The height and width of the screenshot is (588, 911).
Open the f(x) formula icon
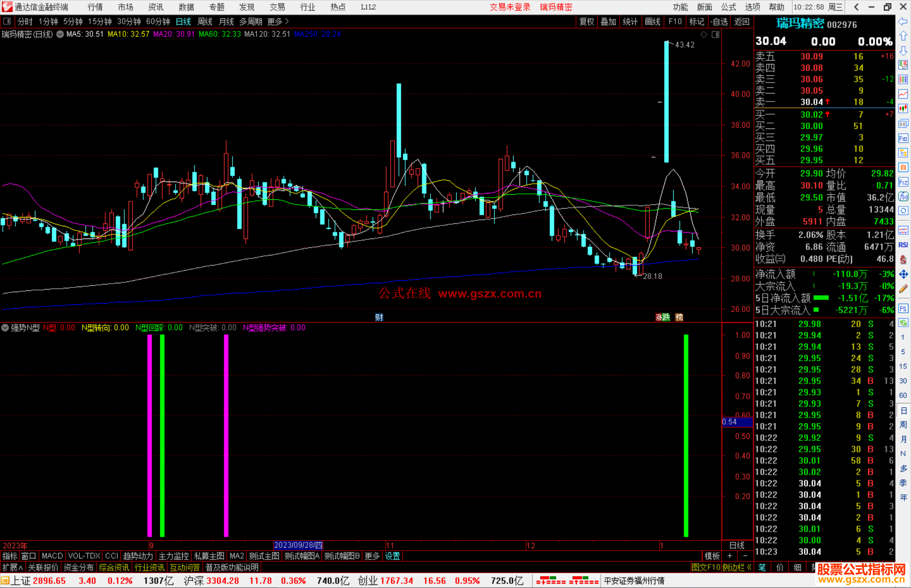tap(903, 196)
